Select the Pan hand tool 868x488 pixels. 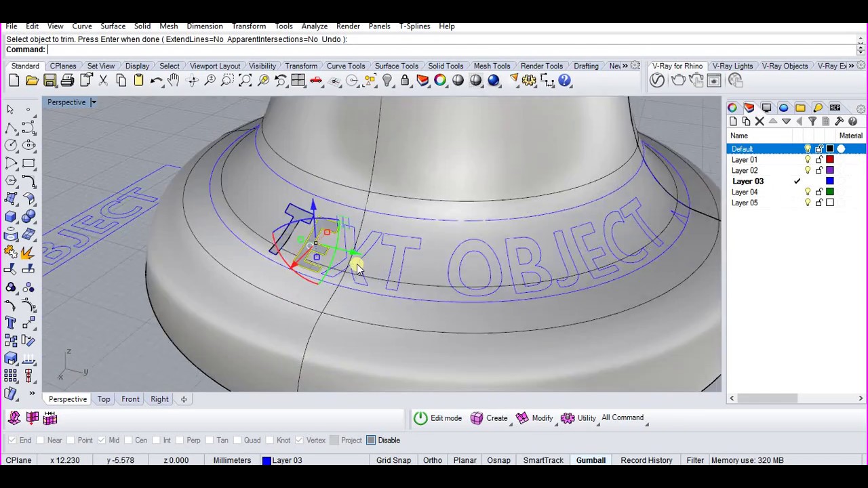tap(174, 81)
